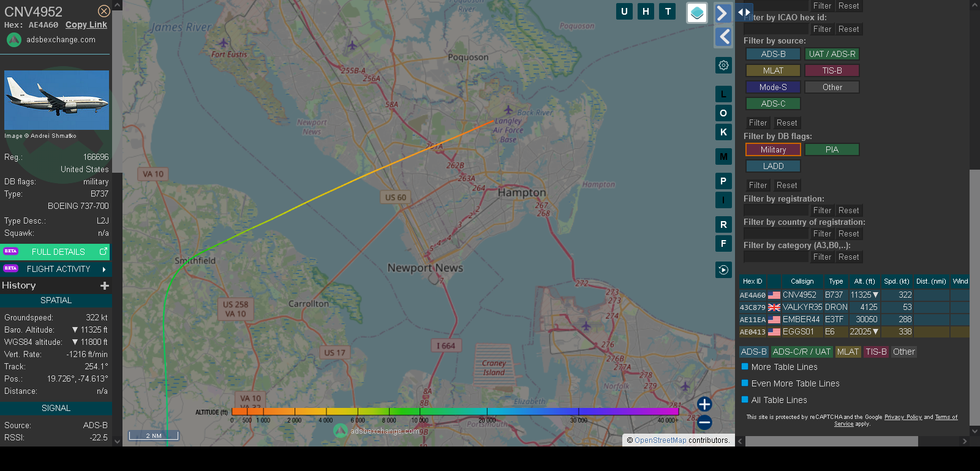Viewport: 980px width, 471px height.
Task: Toggle sidebar expand double-arrow button
Action: pos(744,12)
